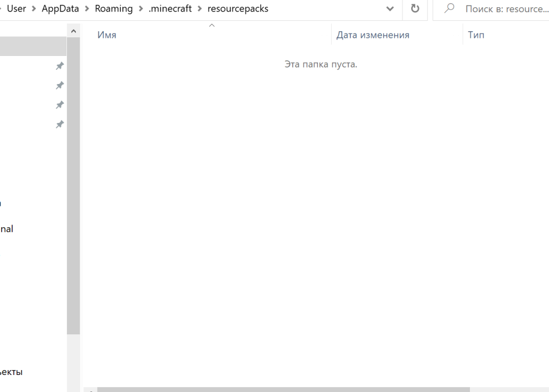Select the highlighted navigation pane item
Image resolution: width=549 pixels, height=392 pixels.
(x=33, y=46)
